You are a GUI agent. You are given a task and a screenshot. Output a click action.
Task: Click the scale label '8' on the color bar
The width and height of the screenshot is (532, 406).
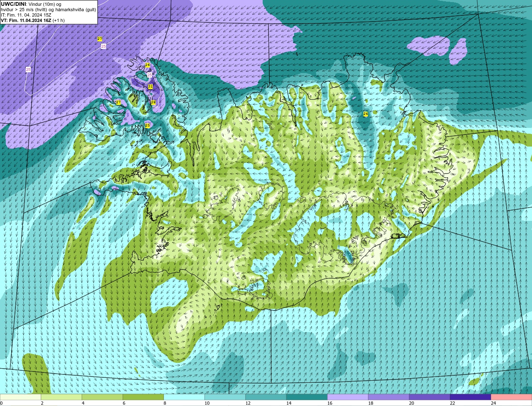pyautogui.click(x=165, y=403)
